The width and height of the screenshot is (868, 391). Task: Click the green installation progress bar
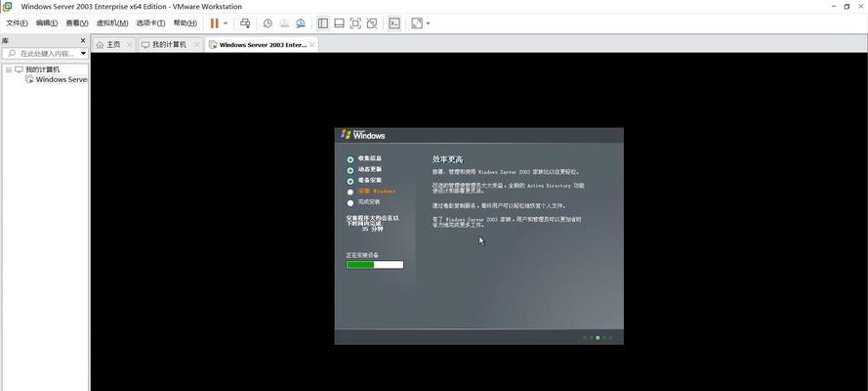[375, 265]
